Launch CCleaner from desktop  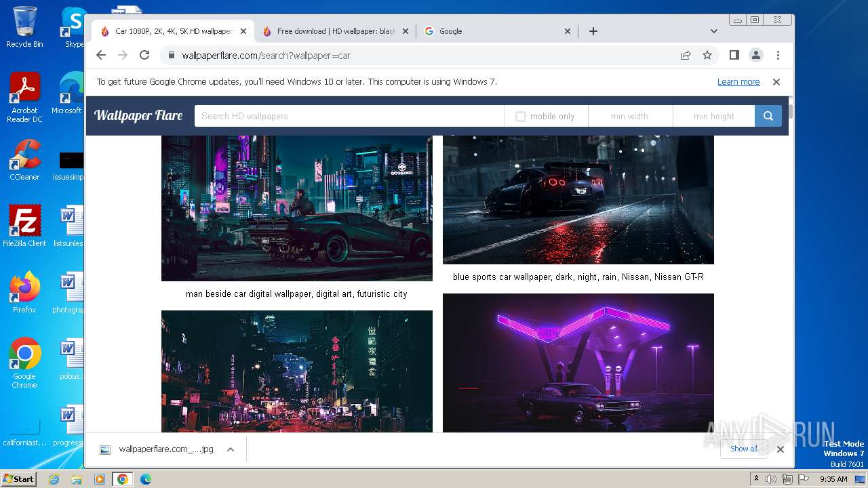(x=24, y=160)
